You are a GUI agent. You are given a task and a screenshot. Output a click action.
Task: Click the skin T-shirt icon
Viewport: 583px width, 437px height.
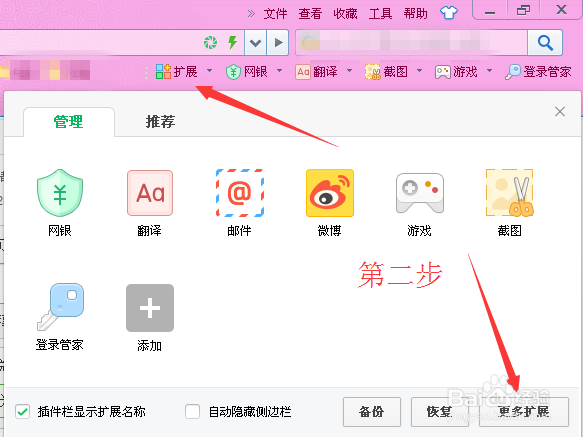coord(449,13)
